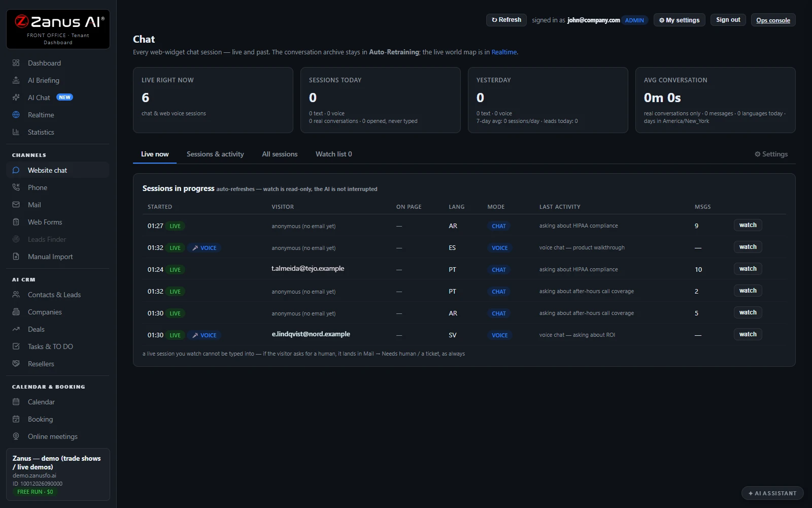Click the Refresh button
Viewport: 812px width, 508px height.
point(506,20)
